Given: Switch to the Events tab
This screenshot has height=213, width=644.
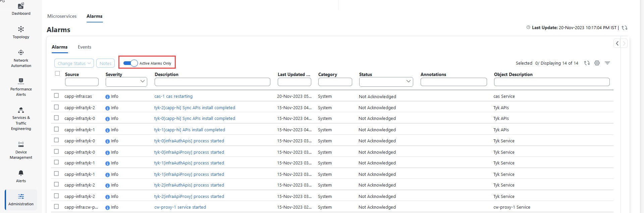Looking at the screenshot, I should [x=84, y=47].
